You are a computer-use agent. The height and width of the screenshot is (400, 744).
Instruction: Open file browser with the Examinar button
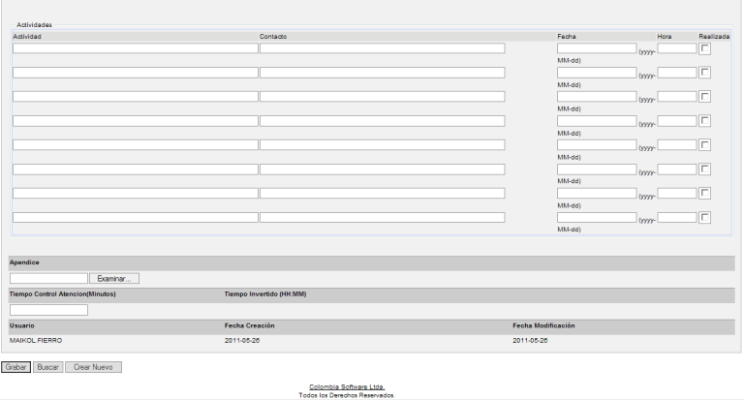(x=115, y=278)
